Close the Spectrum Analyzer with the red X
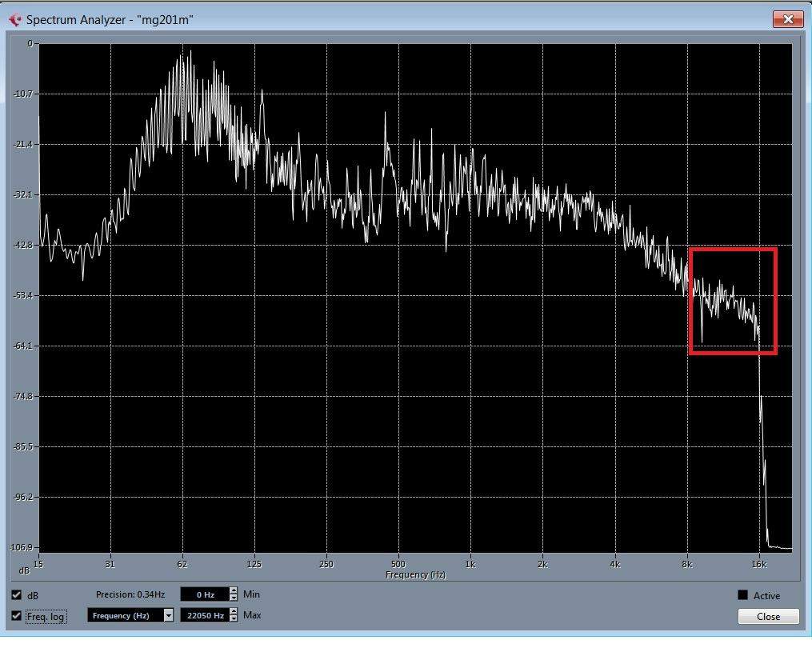 pos(787,19)
